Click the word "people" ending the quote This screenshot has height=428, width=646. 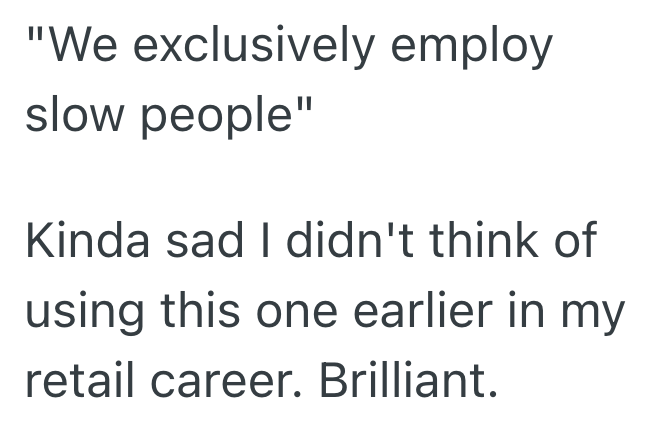[x=217, y=118]
